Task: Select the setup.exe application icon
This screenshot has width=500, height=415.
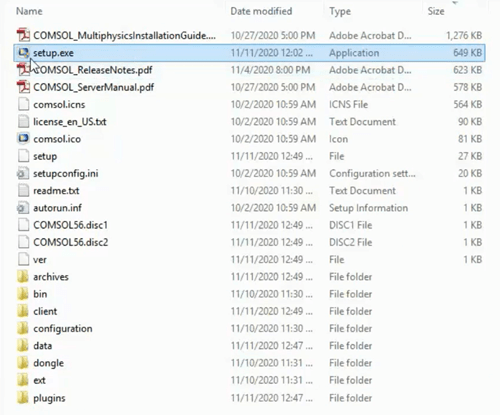Action: point(23,53)
